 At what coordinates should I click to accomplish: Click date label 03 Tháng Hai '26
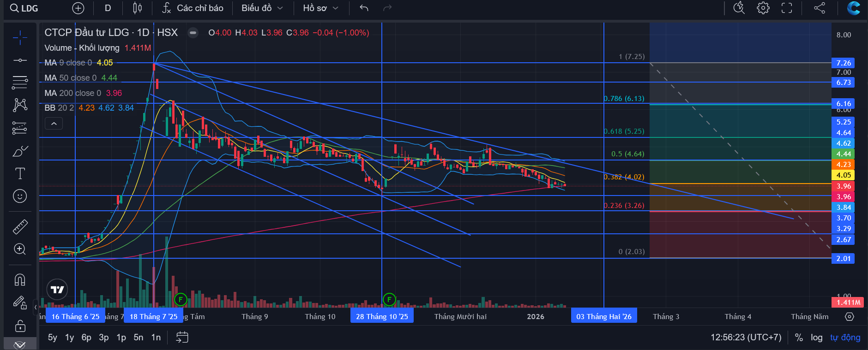[604, 316]
